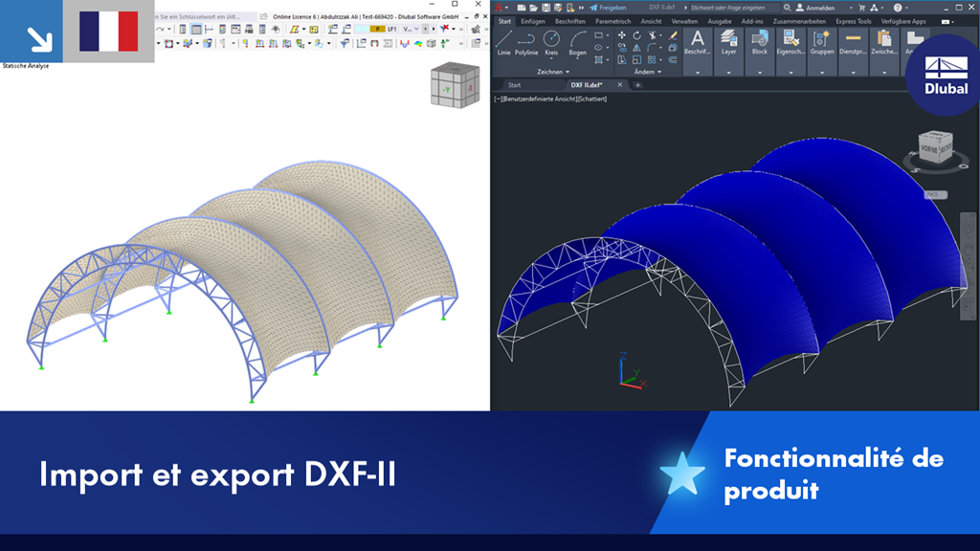Click the Anmelden sign-in link

point(820,8)
